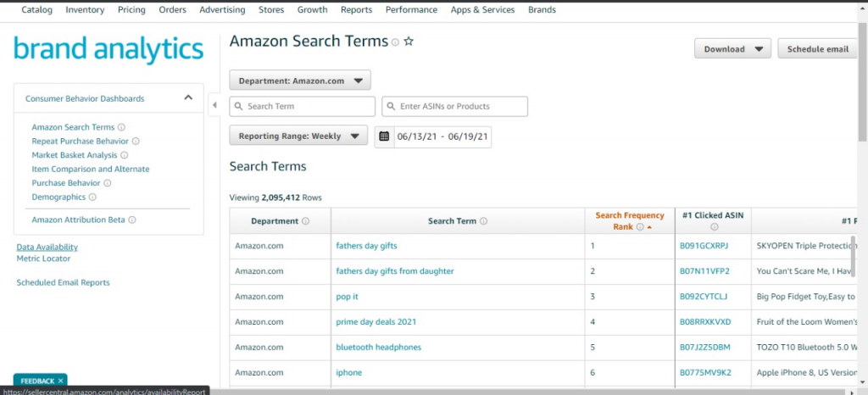The height and width of the screenshot is (395, 868).
Task: Click the Schedule email button
Action: pyautogui.click(x=818, y=48)
